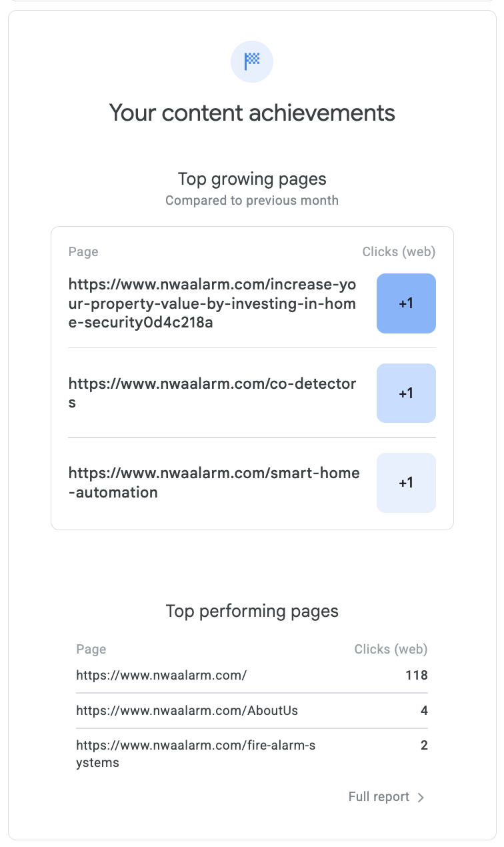Open the co-detectors page URL
The image size is (504, 847).
point(212,393)
